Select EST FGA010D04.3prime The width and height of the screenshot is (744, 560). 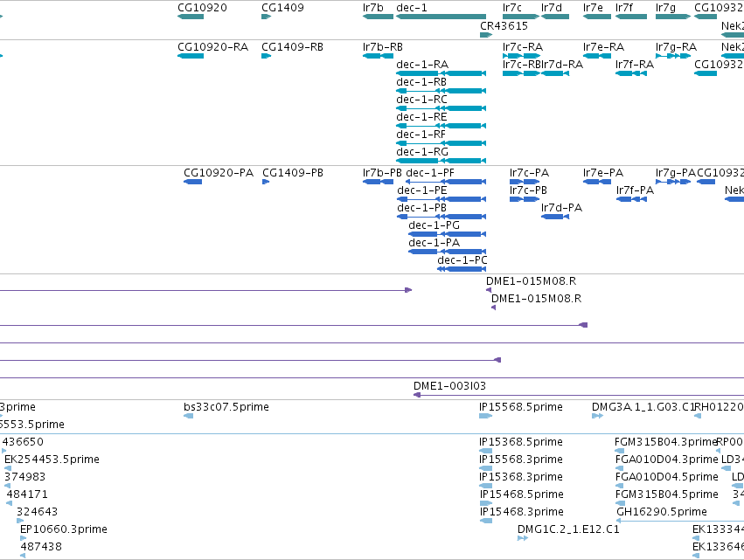[620, 468]
